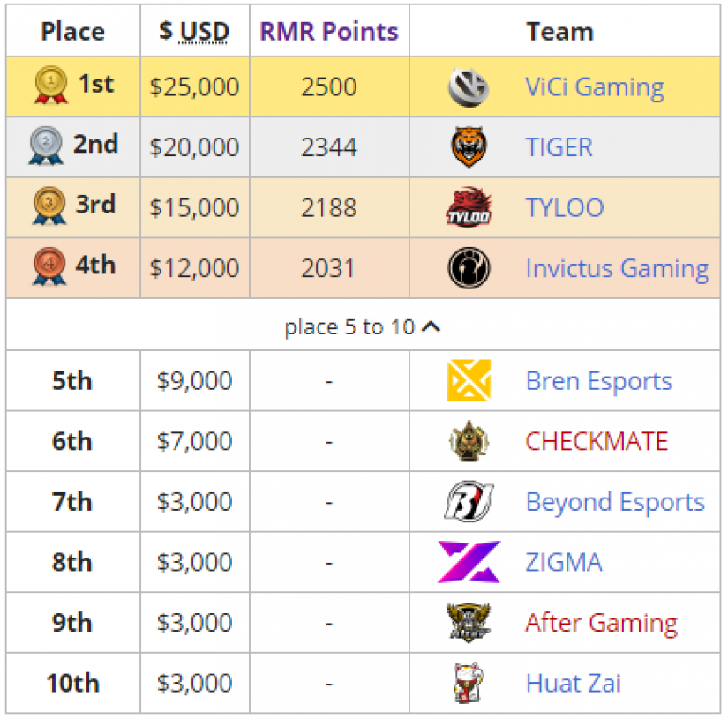728x719 pixels.
Task: Click the 1st place gold medal icon
Action: [50, 85]
